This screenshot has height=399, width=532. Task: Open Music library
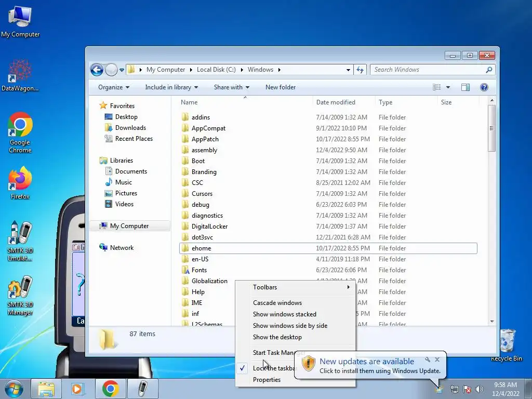[x=123, y=182]
